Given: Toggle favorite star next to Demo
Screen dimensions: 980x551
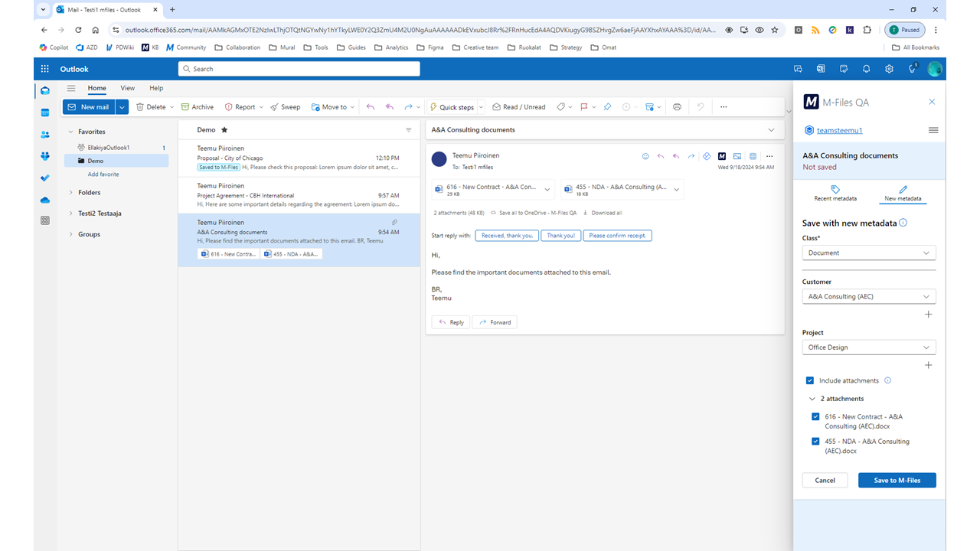Looking at the screenshot, I should (x=224, y=130).
